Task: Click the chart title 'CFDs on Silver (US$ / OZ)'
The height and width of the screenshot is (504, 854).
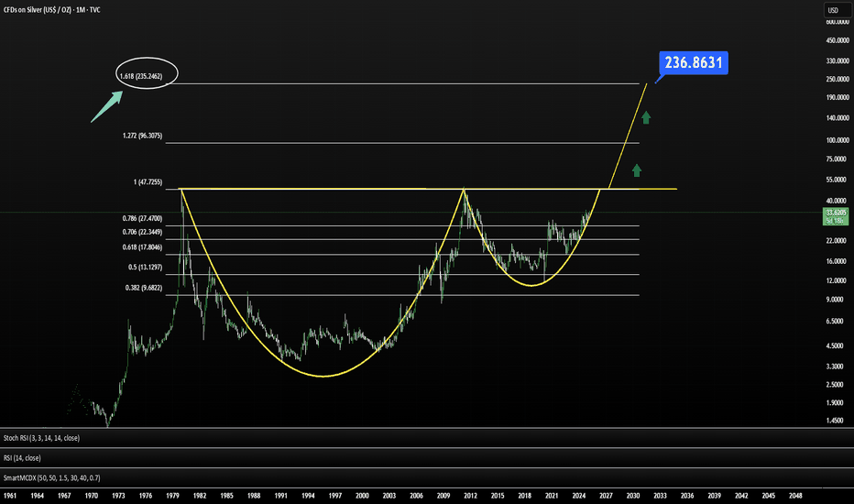Action: tap(38, 10)
